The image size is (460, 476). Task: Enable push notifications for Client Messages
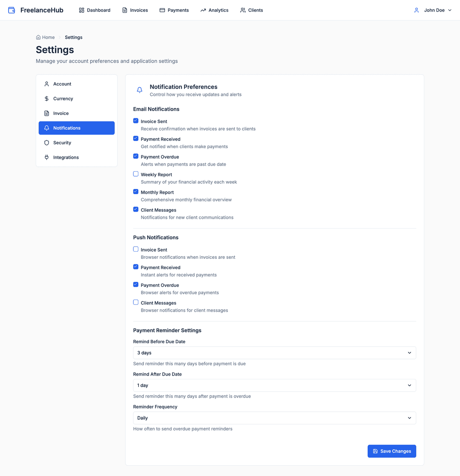135,302
